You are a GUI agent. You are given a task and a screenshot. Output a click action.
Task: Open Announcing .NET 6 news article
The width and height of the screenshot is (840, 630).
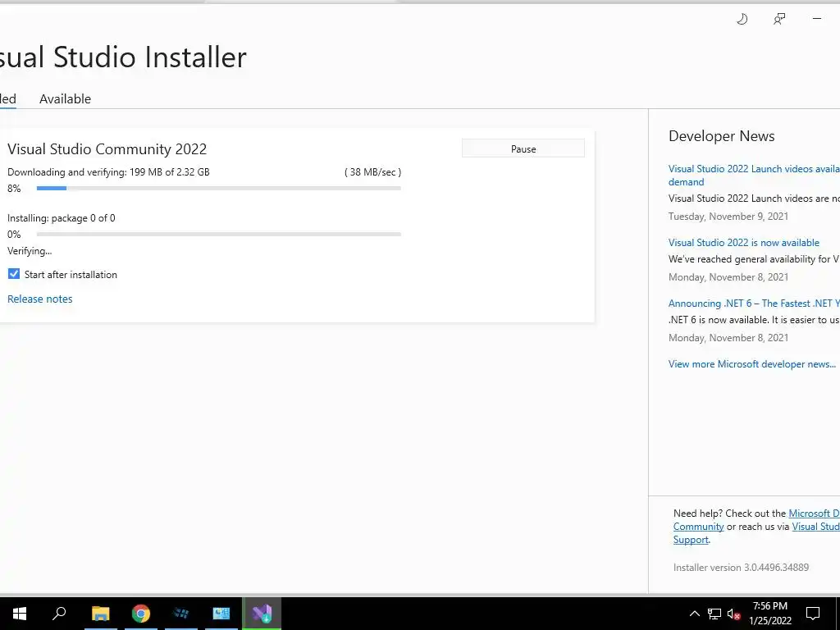(754, 304)
